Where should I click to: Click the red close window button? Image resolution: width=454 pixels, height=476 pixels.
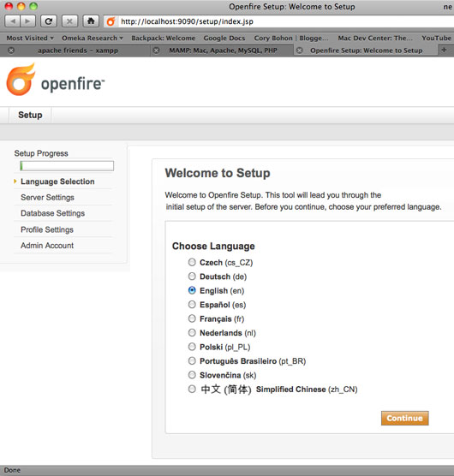(9, 6)
